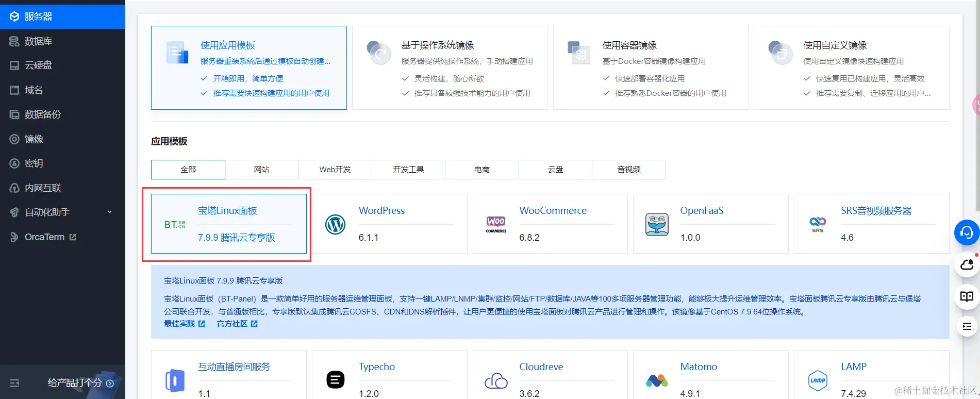Click the OpenFaaS whale logo icon
The width and height of the screenshot is (980, 399).
point(657,225)
